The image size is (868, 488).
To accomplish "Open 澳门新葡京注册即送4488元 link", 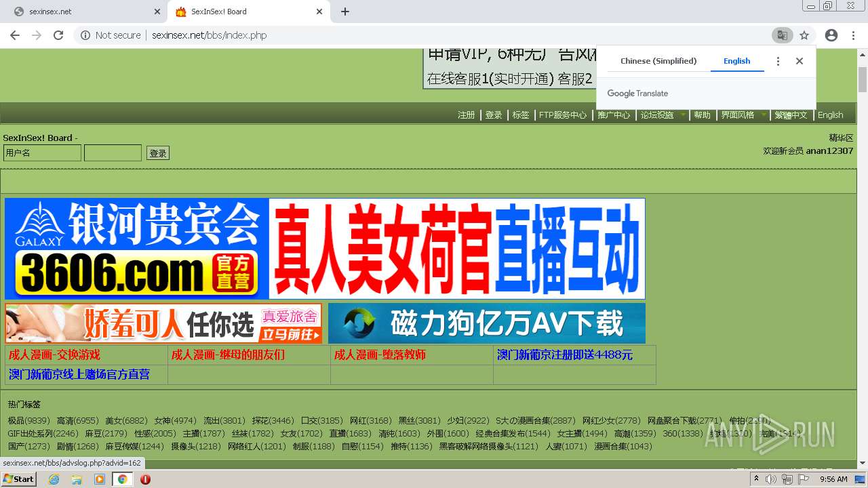I will pyautogui.click(x=565, y=355).
